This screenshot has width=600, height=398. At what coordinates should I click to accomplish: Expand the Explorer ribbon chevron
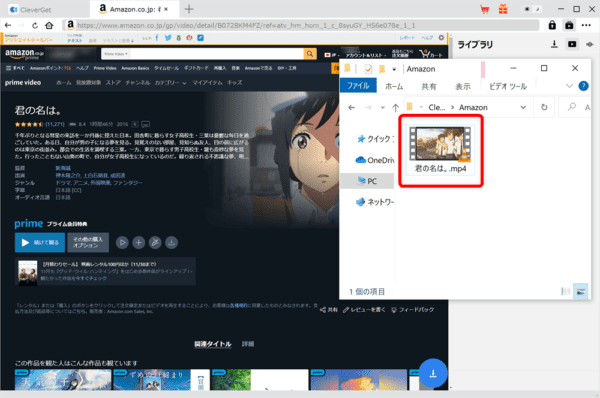[x=569, y=86]
